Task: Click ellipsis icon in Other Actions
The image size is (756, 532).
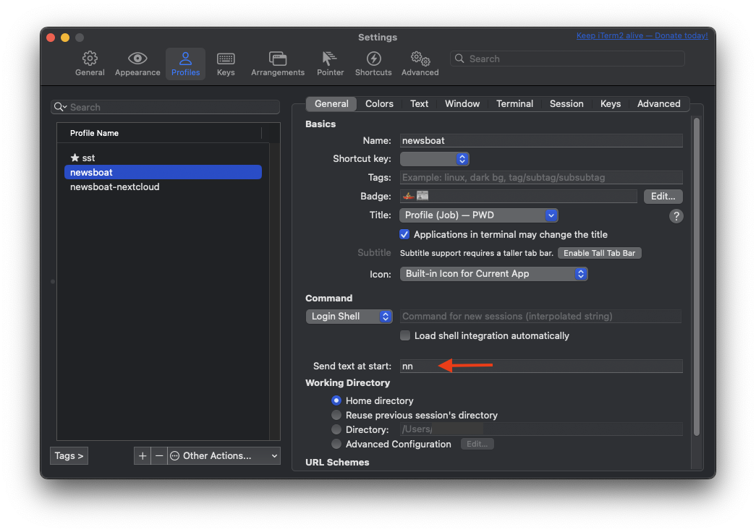Action: click(x=175, y=456)
